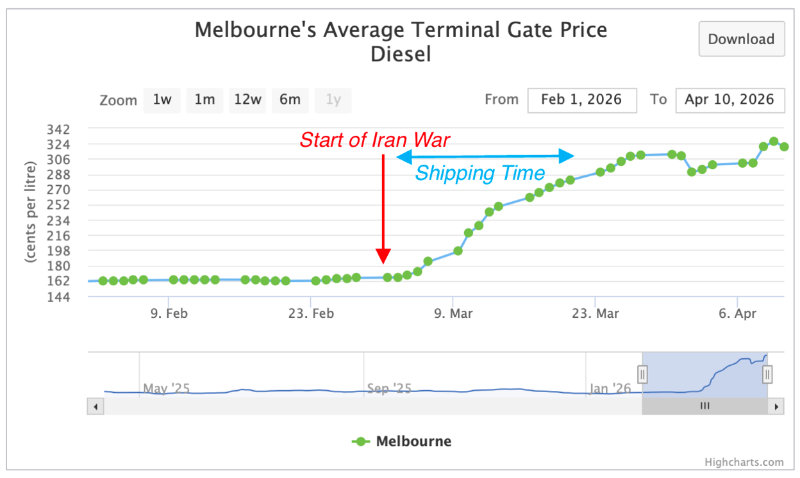
Task: Select the 6m zoom range
Action: 290,99
